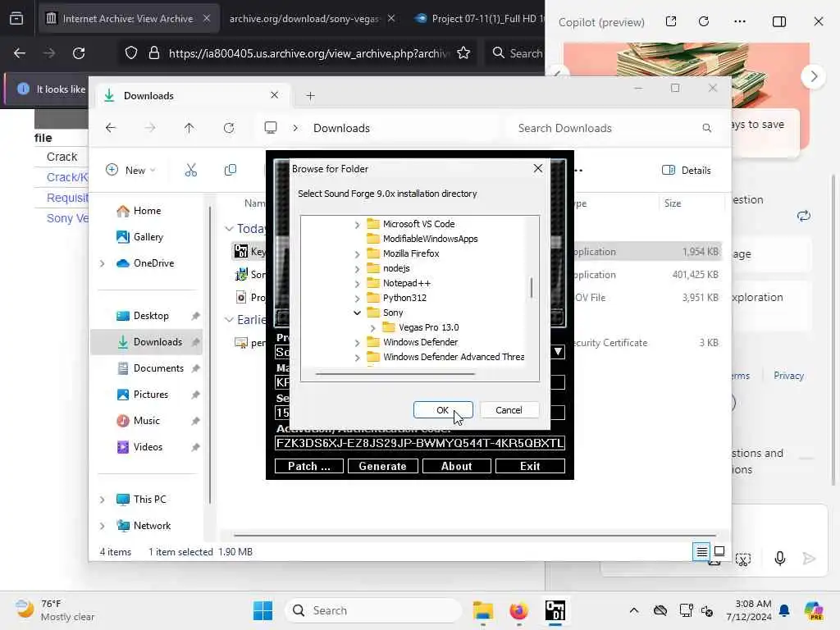The width and height of the screenshot is (840, 630).
Task: Switch to large thumbnails view icon
Action: pos(719,551)
